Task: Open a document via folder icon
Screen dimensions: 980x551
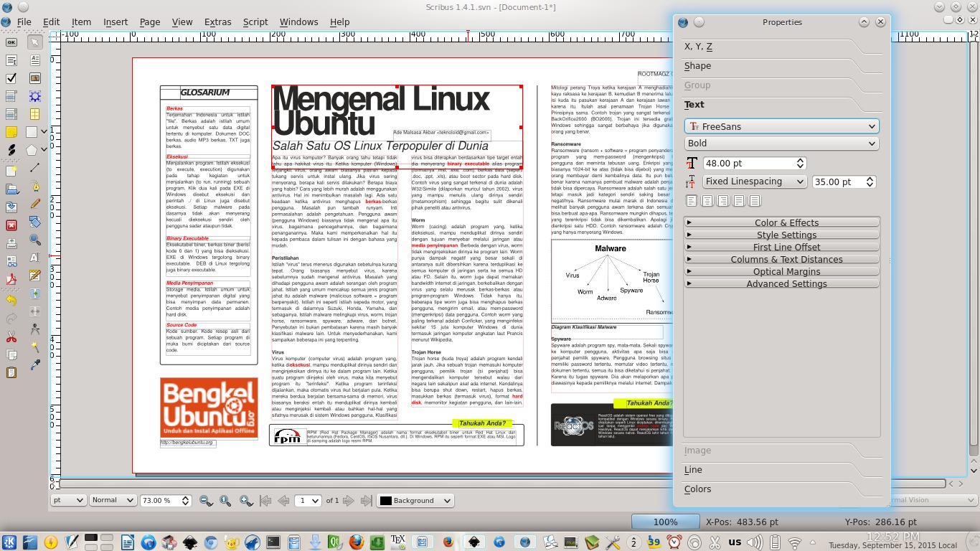Action: click(11, 189)
